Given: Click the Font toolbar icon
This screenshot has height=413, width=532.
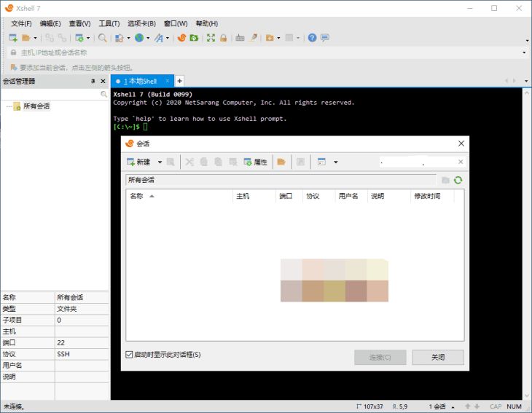Looking at the screenshot, I should click(x=159, y=38).
